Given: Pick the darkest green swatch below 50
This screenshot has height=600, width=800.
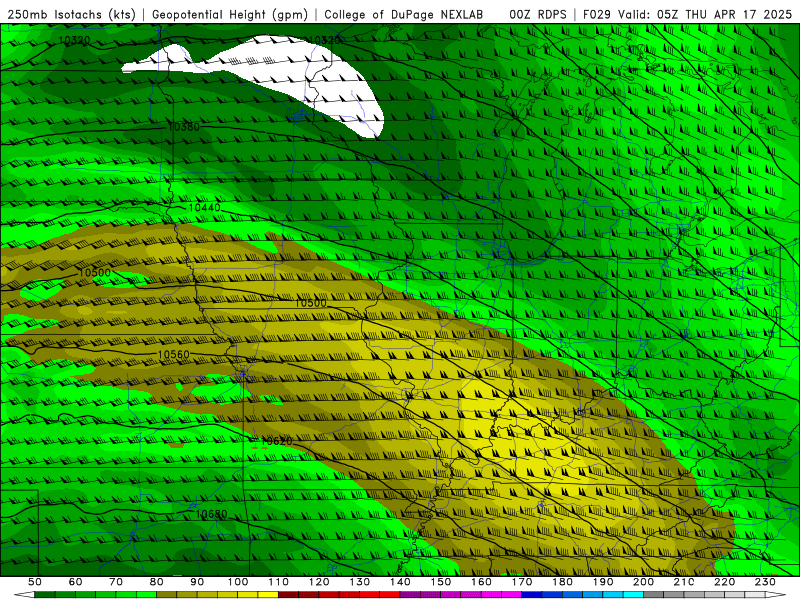Looking at the screenshot, I should click(x=44, y=594).
